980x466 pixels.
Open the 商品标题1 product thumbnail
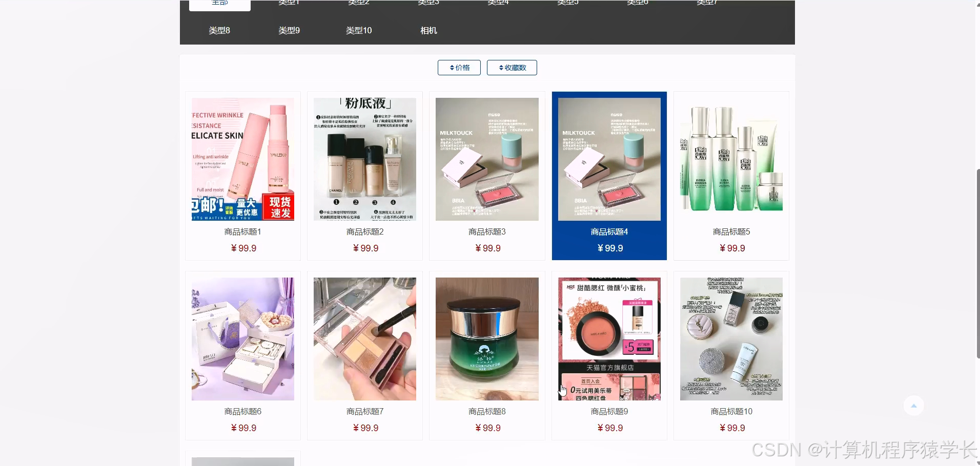click(243, 159)
